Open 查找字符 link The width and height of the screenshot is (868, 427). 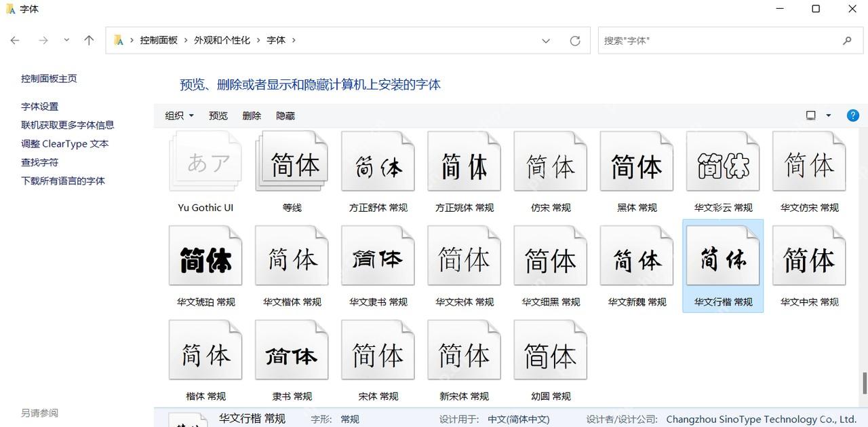[39, 162]
